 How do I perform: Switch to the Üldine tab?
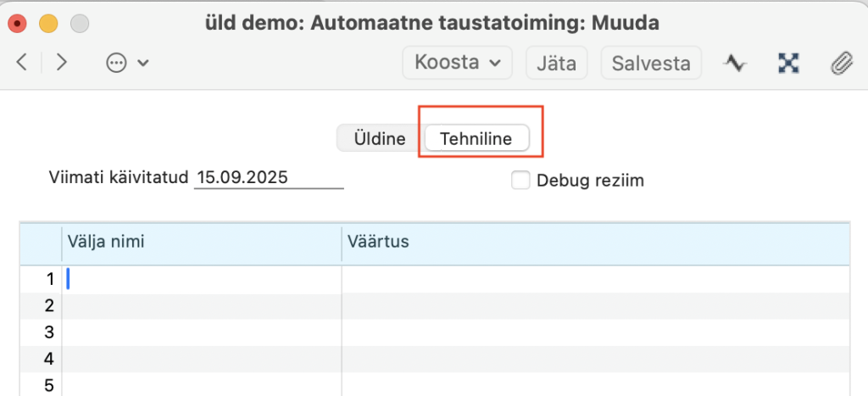[x=380, y=139]
